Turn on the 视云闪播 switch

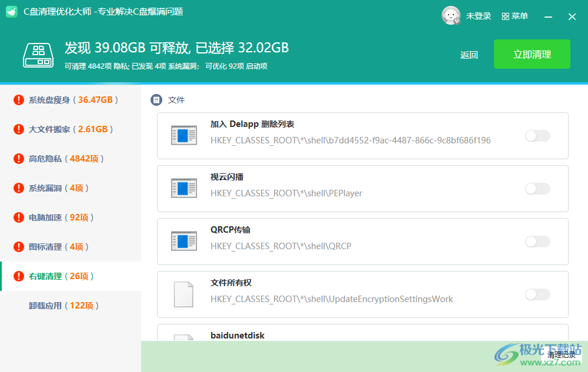point(537,189)
